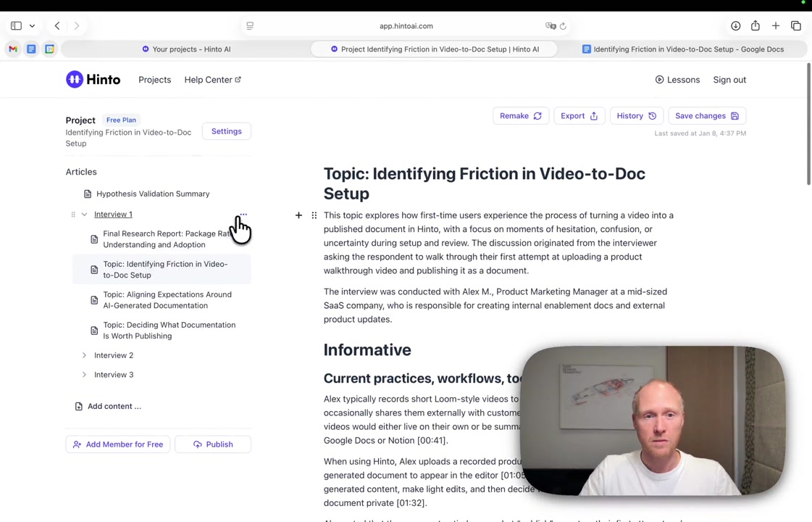The height and width of the screenshot is (522, 812).
Task: Open the Interview 1 three-dot options menu
Action: click(243, 215)
